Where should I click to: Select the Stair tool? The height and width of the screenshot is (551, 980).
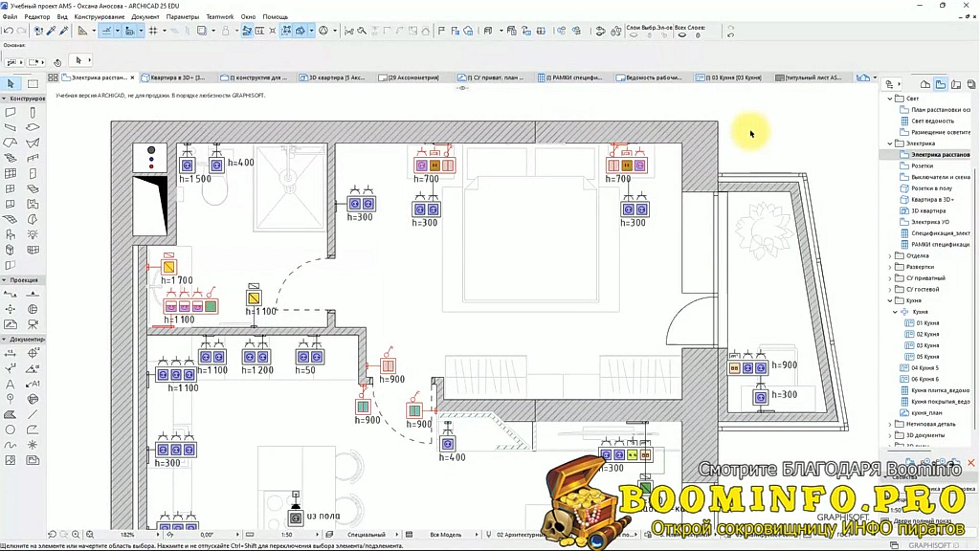coord(10,158)
